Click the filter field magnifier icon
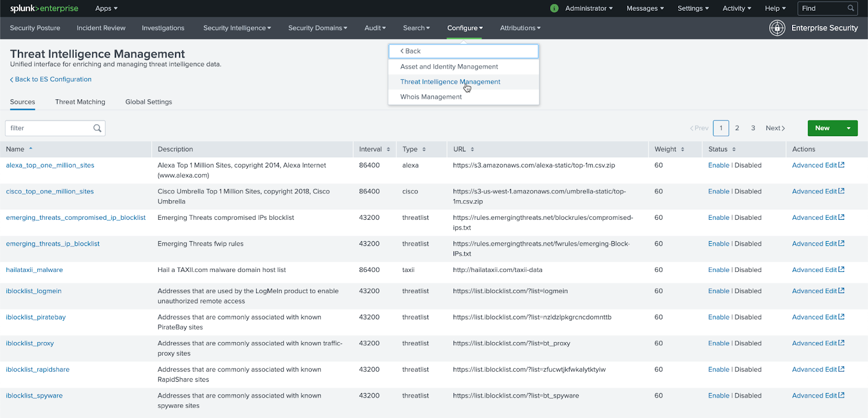Image resolution: width=868 pixels, height=418 pixels. (x=97, y=128)
